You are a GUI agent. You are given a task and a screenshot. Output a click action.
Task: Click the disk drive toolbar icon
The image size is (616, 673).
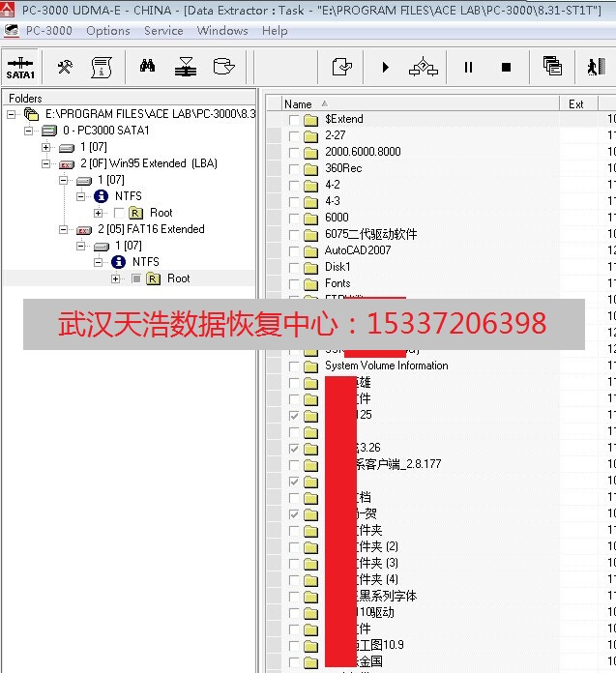tap(223, 67)
